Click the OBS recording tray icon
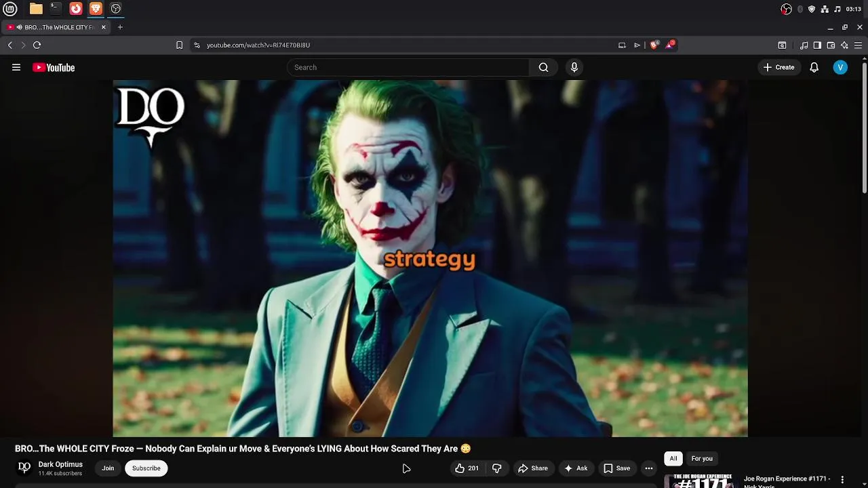The width and height of the screenshot is (868, 488). (x=786, y=9)
